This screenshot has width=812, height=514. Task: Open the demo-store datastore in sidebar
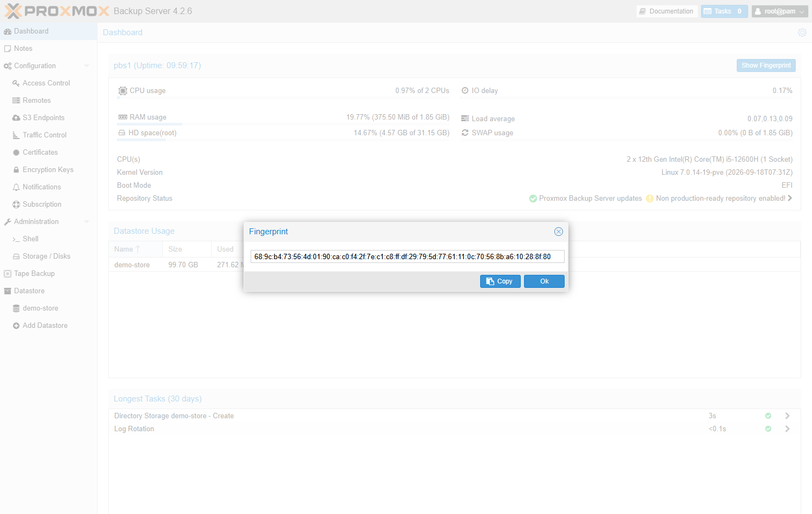pyautogui.click(x=48, y=308)
